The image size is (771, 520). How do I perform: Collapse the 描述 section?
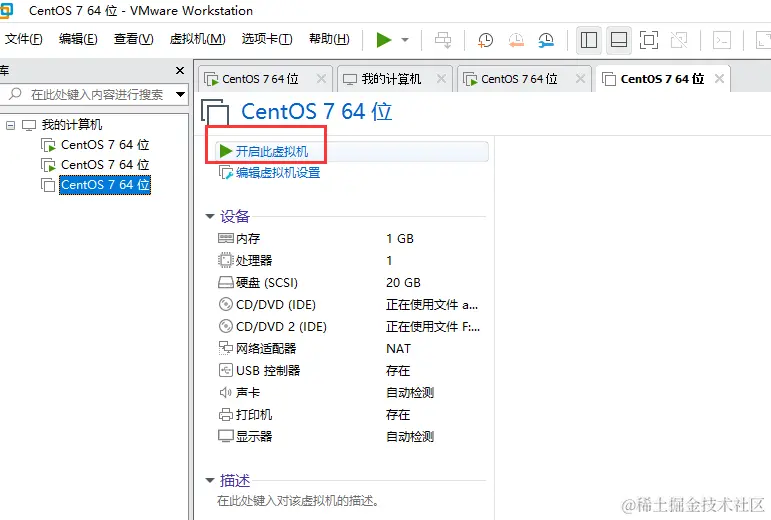click(210, 480)
